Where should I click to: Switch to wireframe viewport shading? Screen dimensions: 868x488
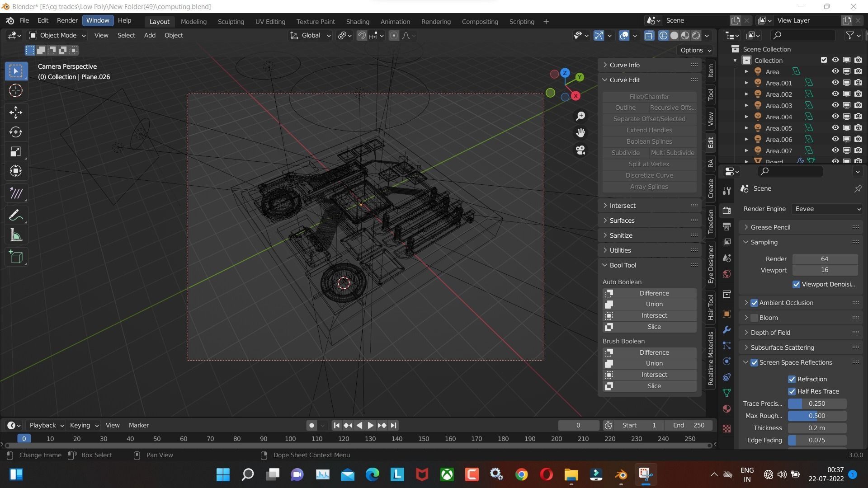tap(663, 35)
